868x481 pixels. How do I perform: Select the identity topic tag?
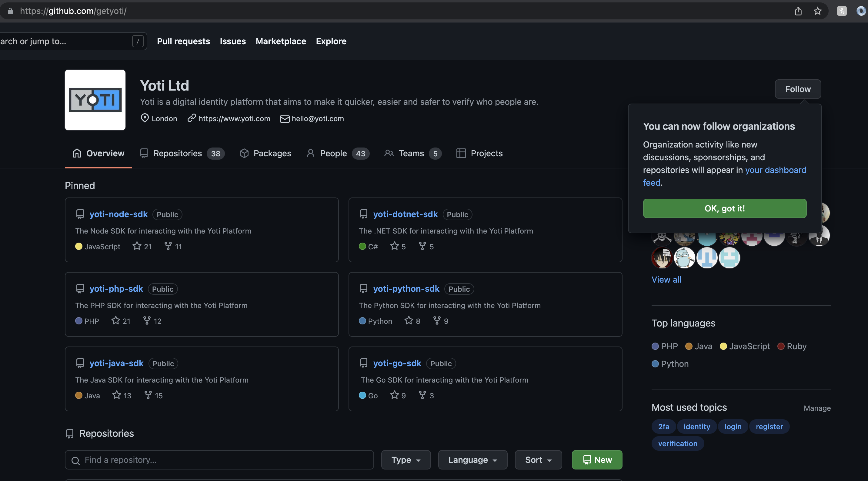[x=696, y=426]
